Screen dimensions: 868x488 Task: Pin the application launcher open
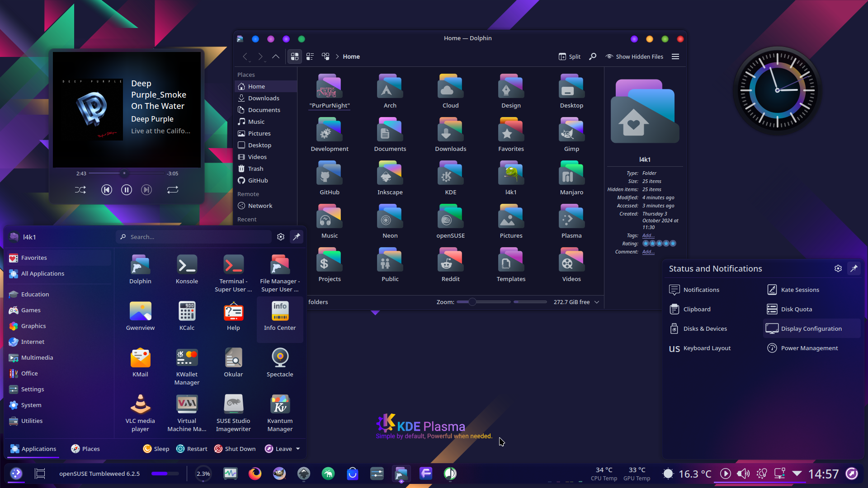tap(297, 237)
